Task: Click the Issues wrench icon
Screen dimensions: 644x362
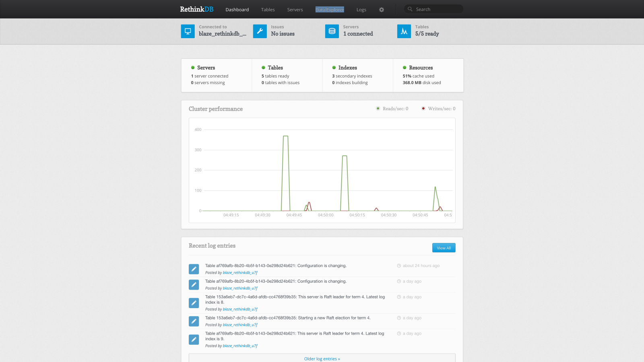Action: [x=260, y=31]
